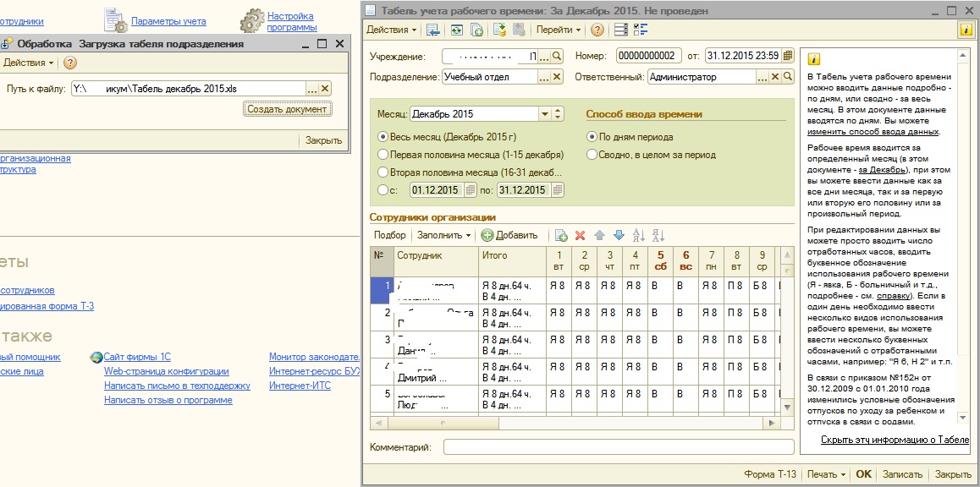Toggle the yellow info panel button
The width and height of the screenshot is (980, 487).
click(x=966, y=30)
